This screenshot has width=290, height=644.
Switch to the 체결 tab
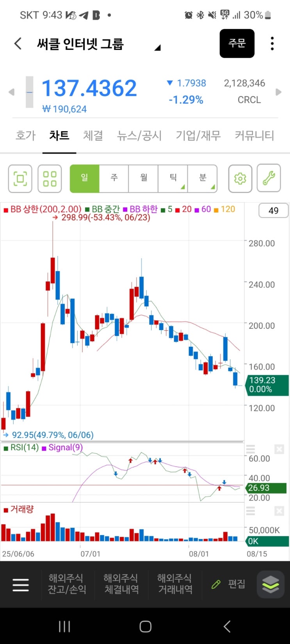(93, 135)
